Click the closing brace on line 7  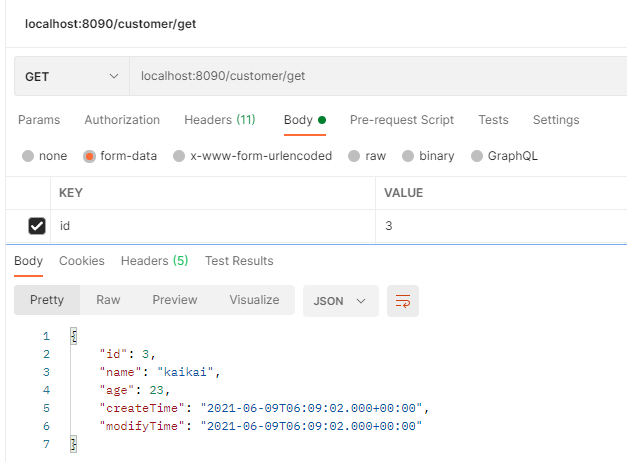coord(74,444)
